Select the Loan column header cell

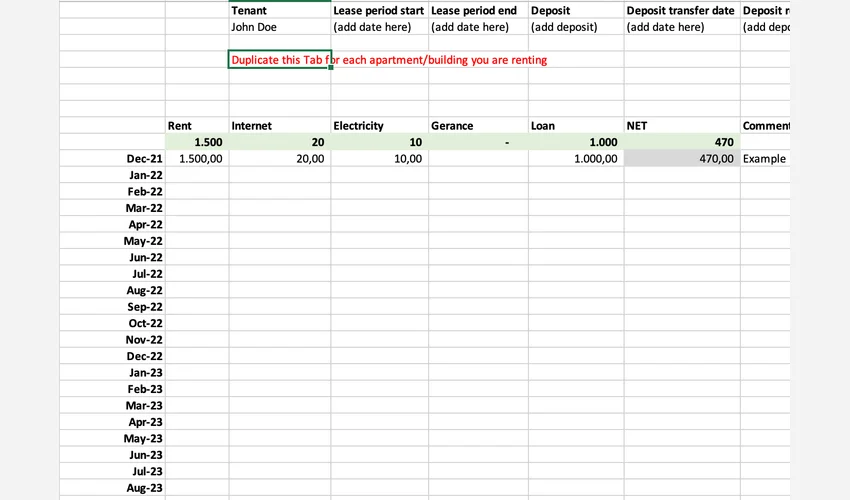point(575,126)
